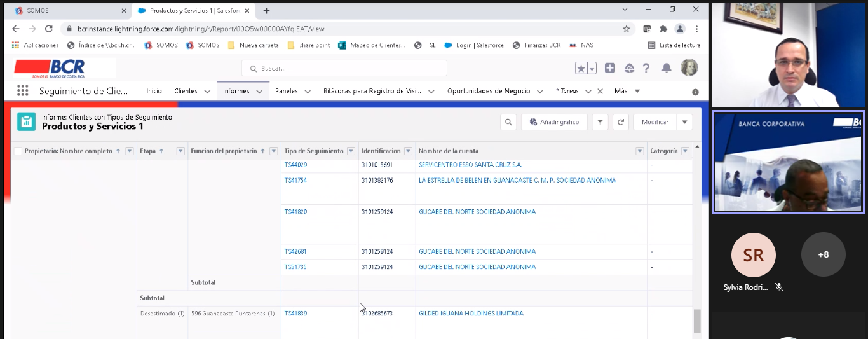Viewport: 868px width, 339px height.
Task: Close the Tareas tab
Action: point(600,92)
